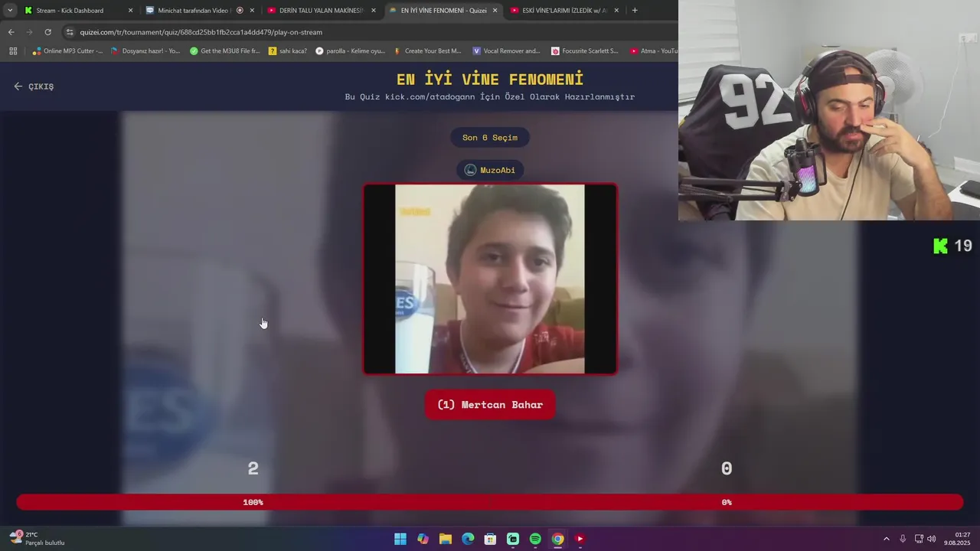
Task: Open Dosyanız hazır bookmark
Action: [145, 51]
